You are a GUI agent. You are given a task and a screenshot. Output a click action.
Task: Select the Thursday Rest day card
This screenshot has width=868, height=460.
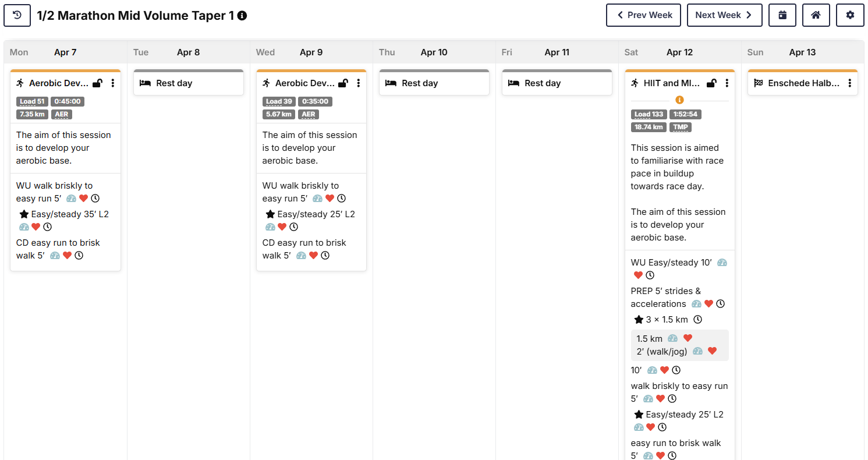pos(434,83)
